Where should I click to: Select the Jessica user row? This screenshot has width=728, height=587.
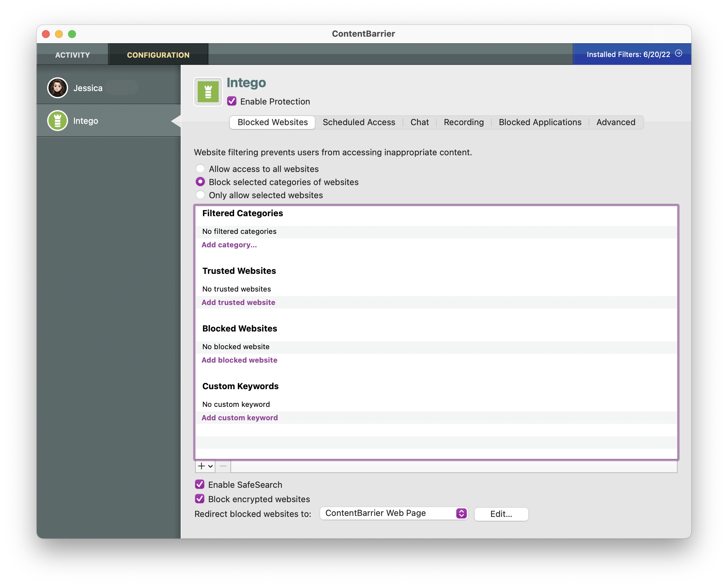108,88
